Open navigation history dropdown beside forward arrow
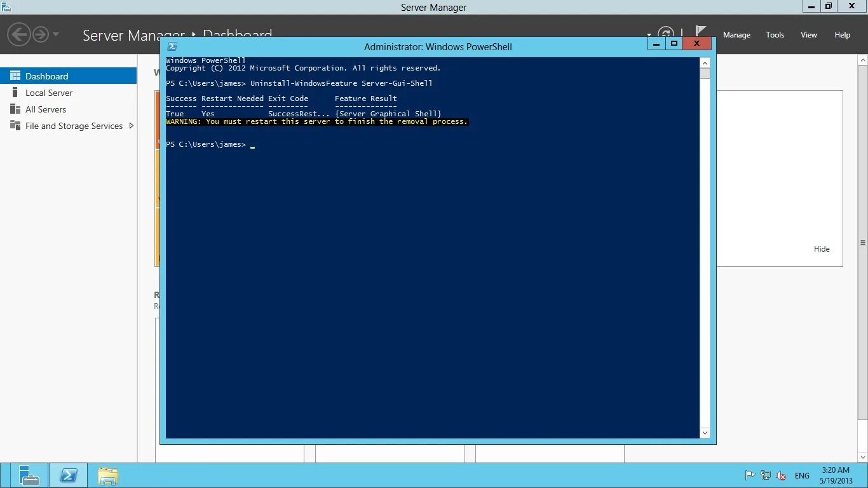Viewport: 868px width, 488px height. pyautogui.click(x=56, y=34)
